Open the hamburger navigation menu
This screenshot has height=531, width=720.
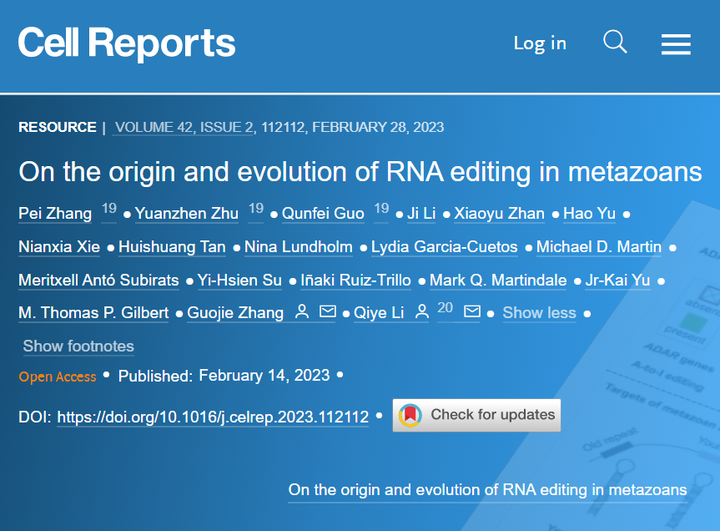(x=676, y=44)
